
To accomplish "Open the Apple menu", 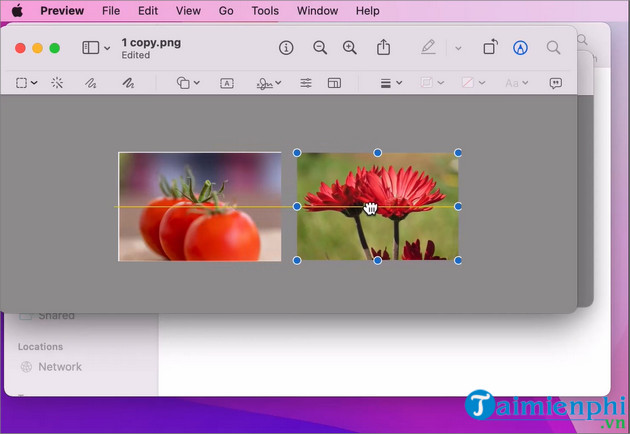I will coord(17,11).
